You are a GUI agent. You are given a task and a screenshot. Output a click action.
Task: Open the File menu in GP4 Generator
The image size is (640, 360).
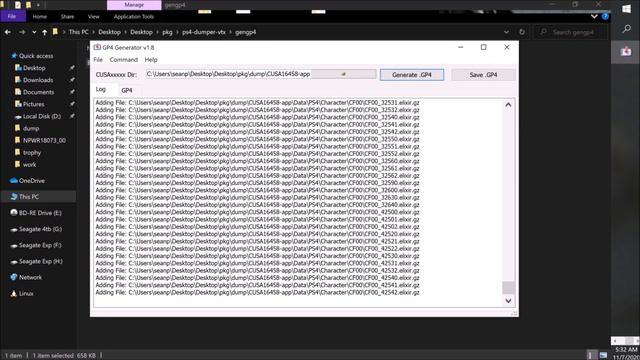pos(98,60)
